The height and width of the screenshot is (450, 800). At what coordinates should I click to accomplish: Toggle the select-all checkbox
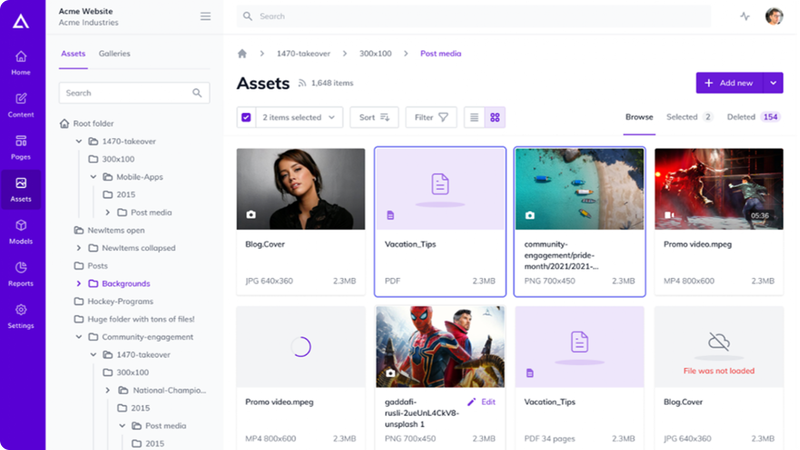click(x=246, y=117)
